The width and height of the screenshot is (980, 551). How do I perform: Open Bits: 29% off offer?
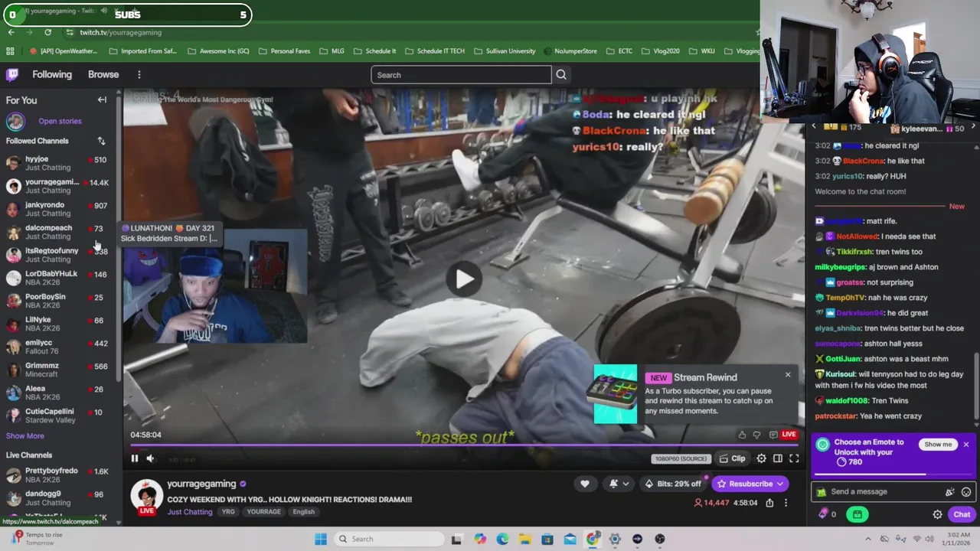[x=673, y=484]
